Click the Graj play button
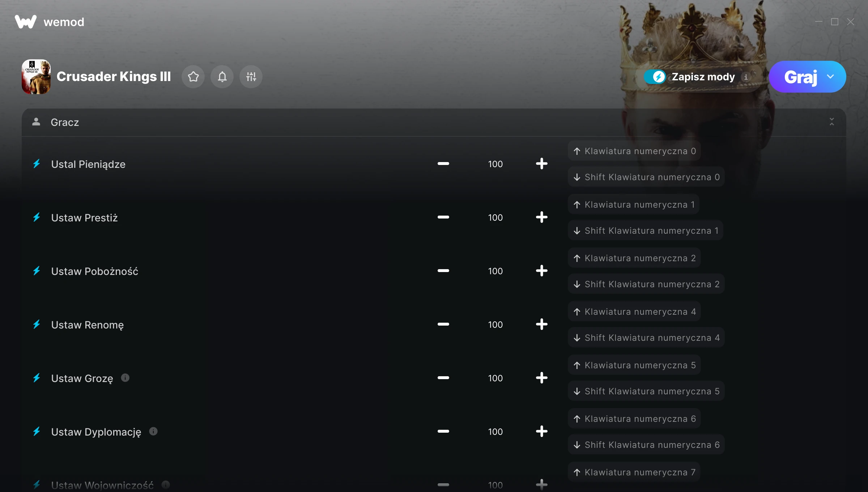 [x=800, y=77]
